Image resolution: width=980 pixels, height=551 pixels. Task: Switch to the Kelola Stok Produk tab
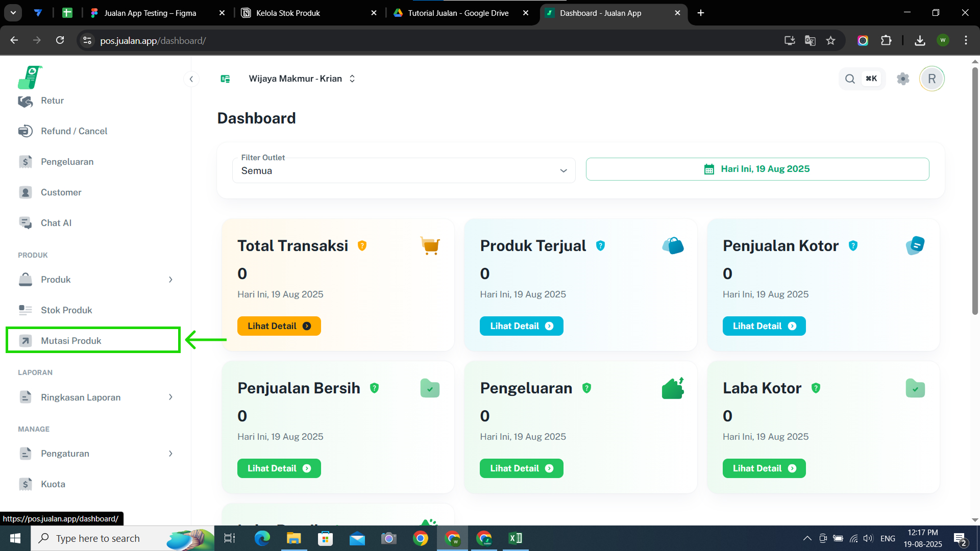click(x=288, y=13)
